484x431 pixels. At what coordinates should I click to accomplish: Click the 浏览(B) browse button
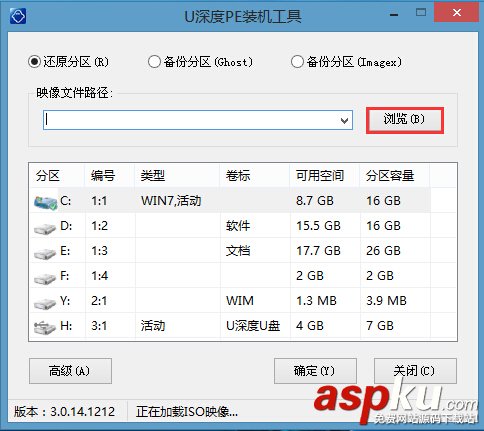point(405,120)
